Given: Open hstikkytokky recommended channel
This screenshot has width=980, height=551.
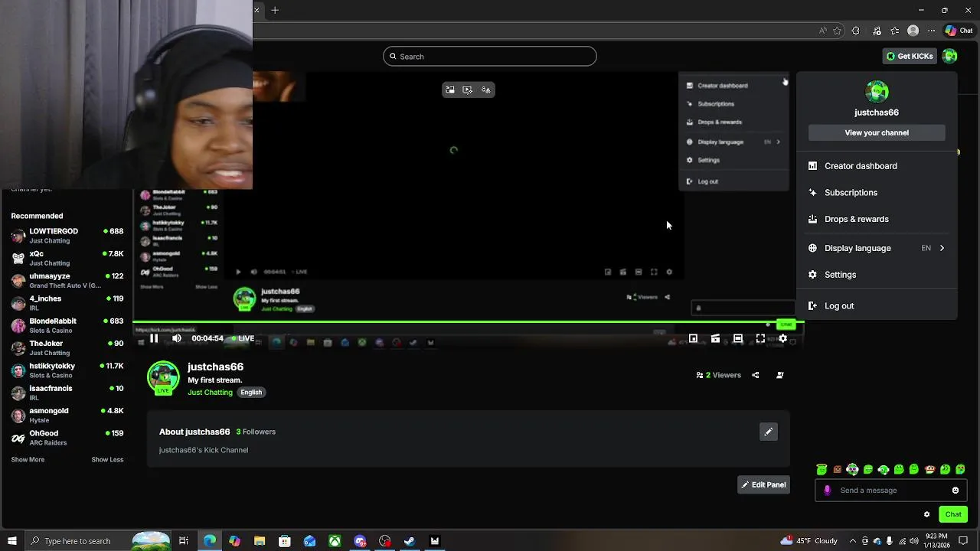Looking at the screenshot, I should point(67,370).
